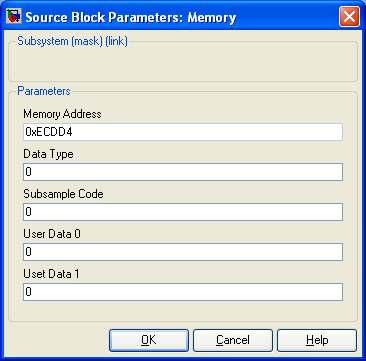Image resolution: width=366 pixels, height=361 pixels.
Task: Discard changes with the Cancel button
Action: point(233,340)
